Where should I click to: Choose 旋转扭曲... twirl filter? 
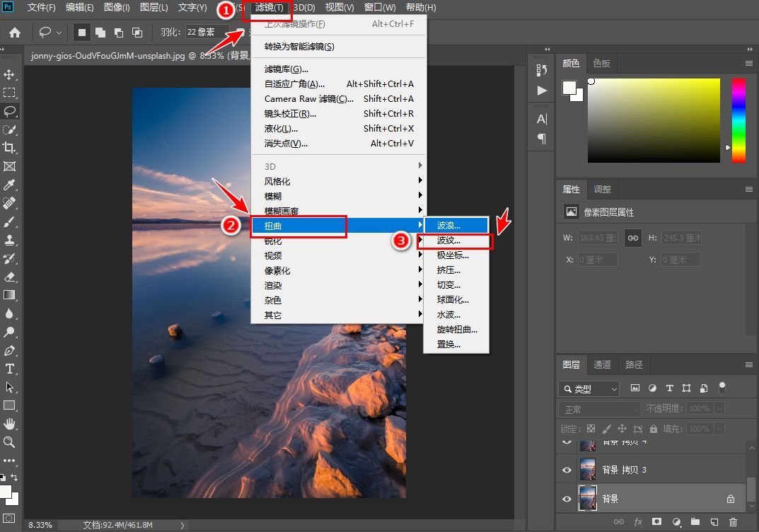(456, 330)
